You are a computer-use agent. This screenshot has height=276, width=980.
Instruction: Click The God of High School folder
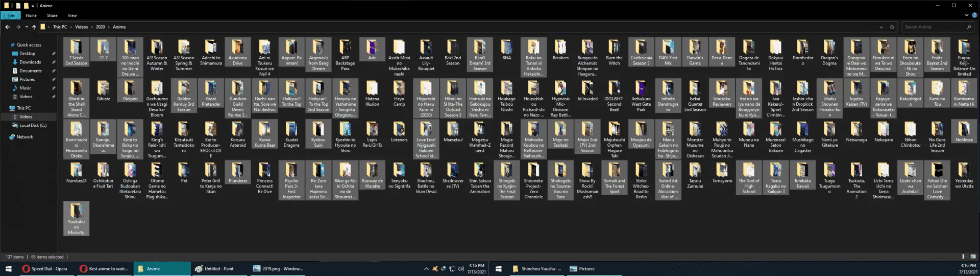(x=749, y=177)
